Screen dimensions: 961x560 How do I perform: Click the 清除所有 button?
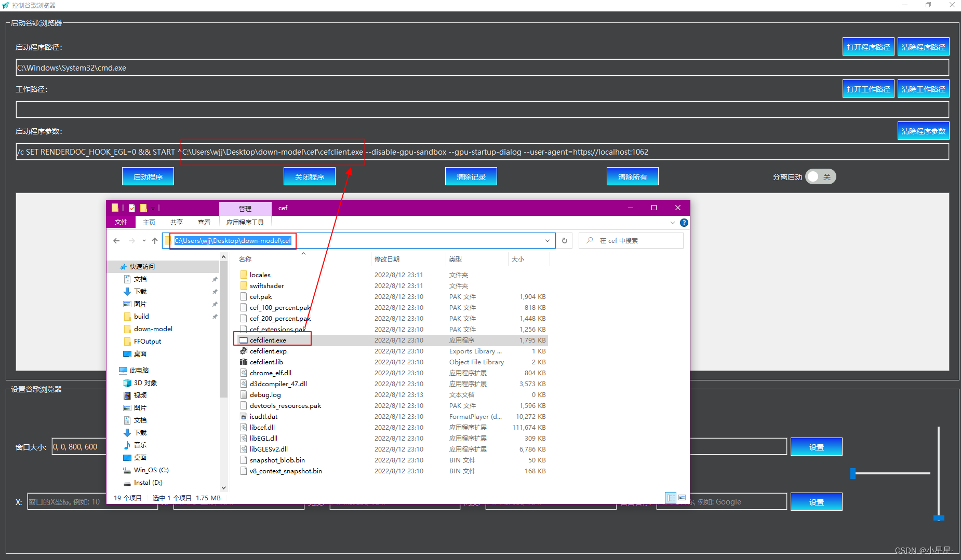pos(633,176)
